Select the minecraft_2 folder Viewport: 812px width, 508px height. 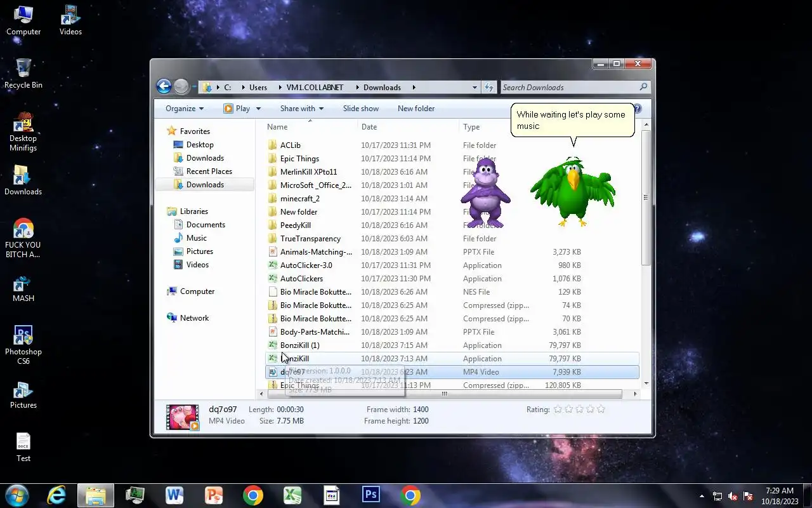tap(452, 199)
